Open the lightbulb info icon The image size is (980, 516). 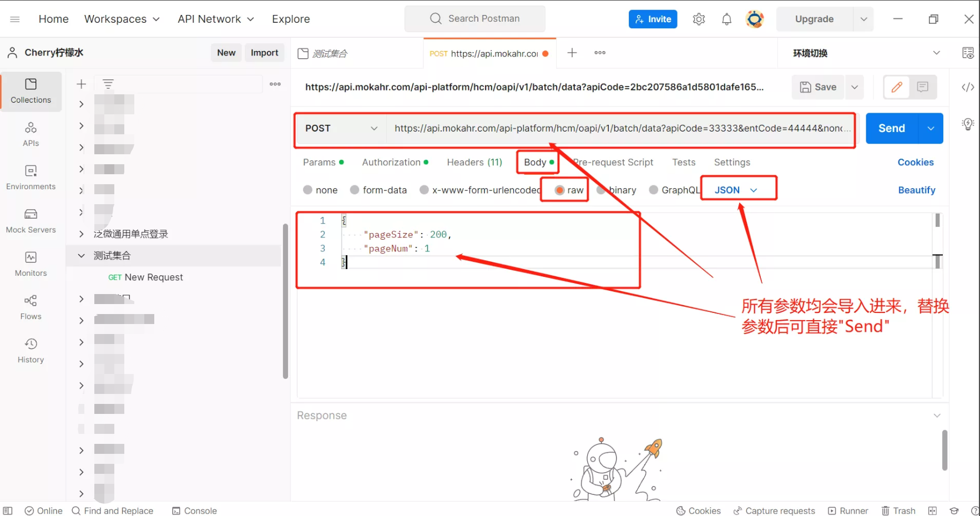[968, 124]
